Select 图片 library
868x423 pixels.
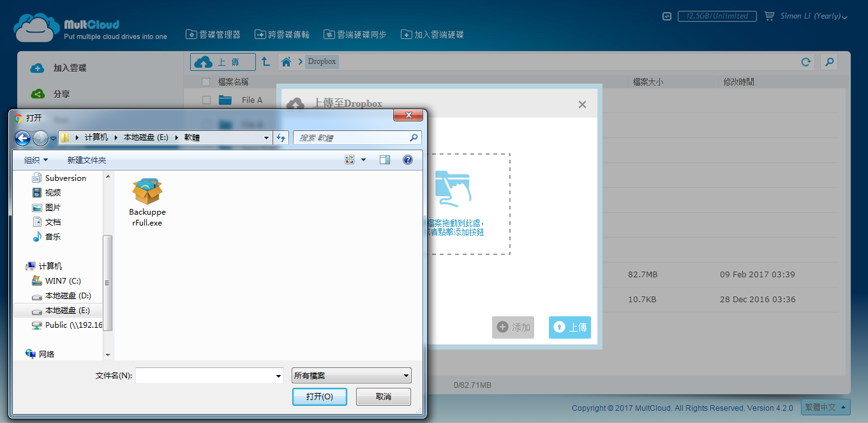pos(47,207)
